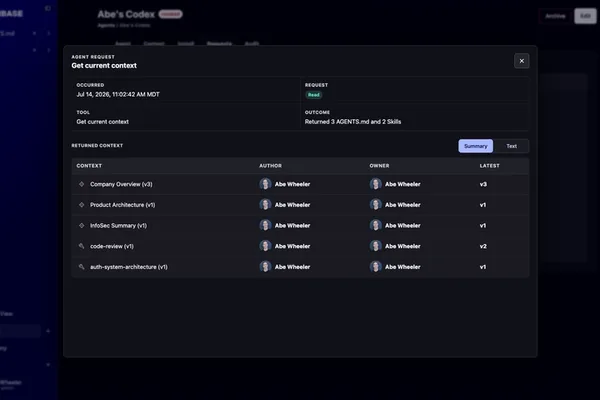Image resolution: width=600 pixels, height=400 pixels.
Task: Click owner avatar in Company Overview row
Action: tap(375, 184)
